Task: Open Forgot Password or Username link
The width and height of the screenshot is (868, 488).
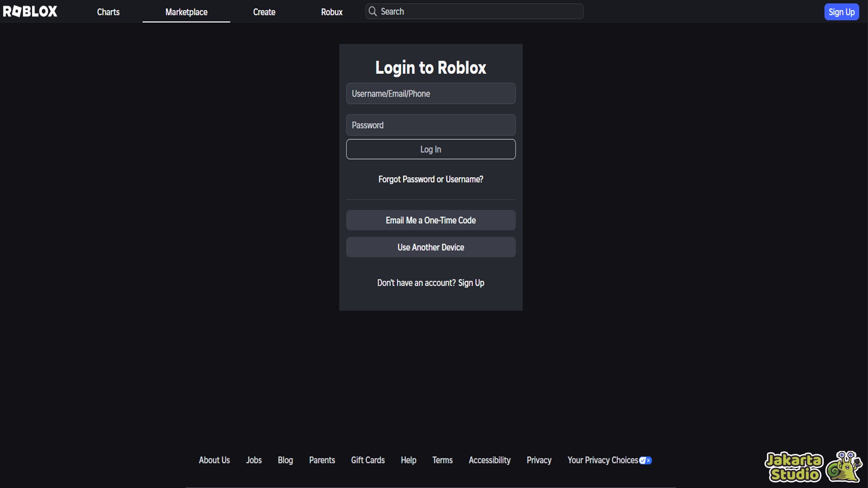Action: [x=430, y=179]
